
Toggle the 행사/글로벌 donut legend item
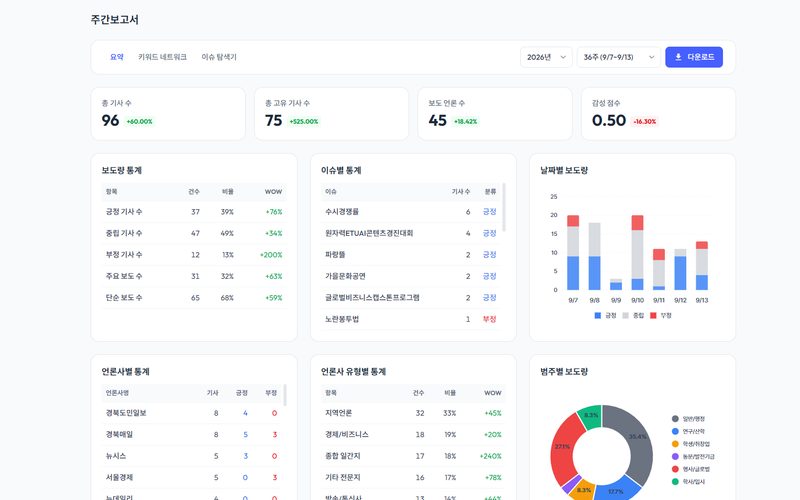click(x=691, y=469)
